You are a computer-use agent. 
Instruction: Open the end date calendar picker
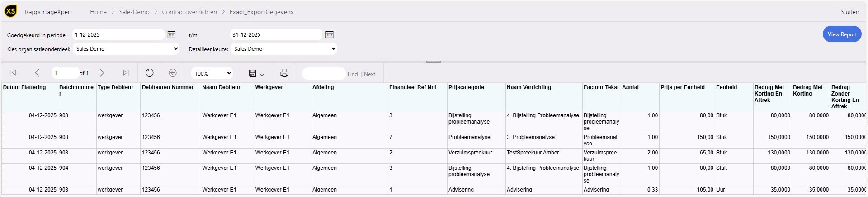[x=330, y=34]
